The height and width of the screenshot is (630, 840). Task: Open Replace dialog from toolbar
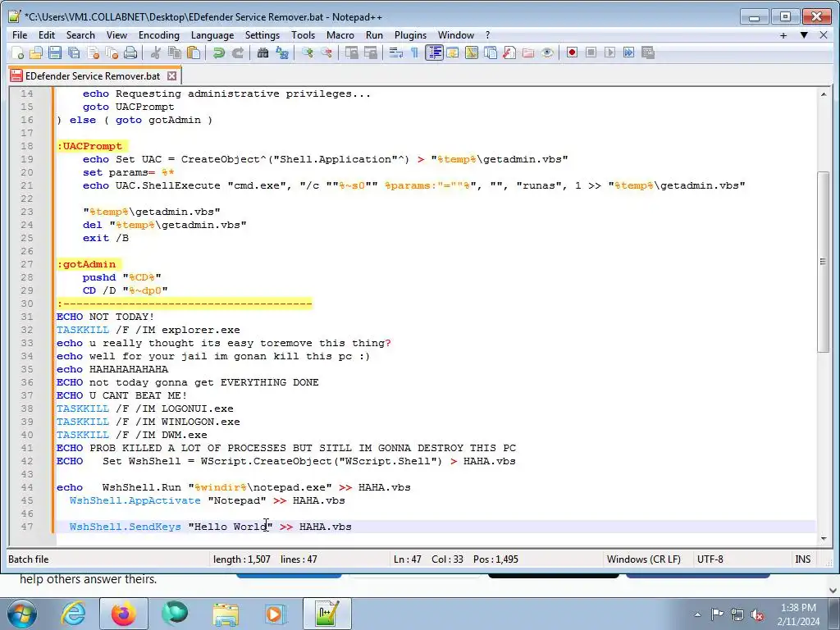click(282, 52)
